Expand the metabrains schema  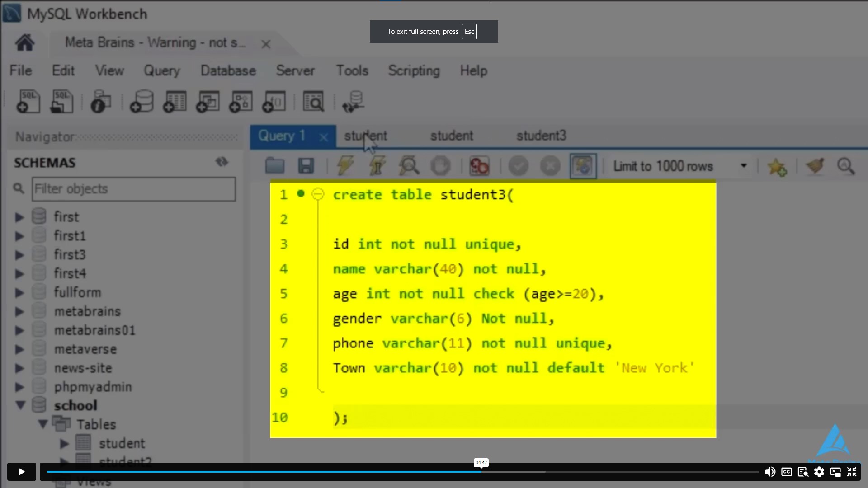click(19, 312)
